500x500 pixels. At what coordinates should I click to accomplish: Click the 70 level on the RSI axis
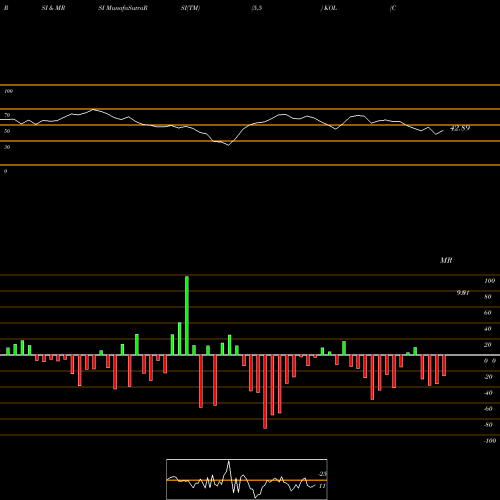[7, 115]
